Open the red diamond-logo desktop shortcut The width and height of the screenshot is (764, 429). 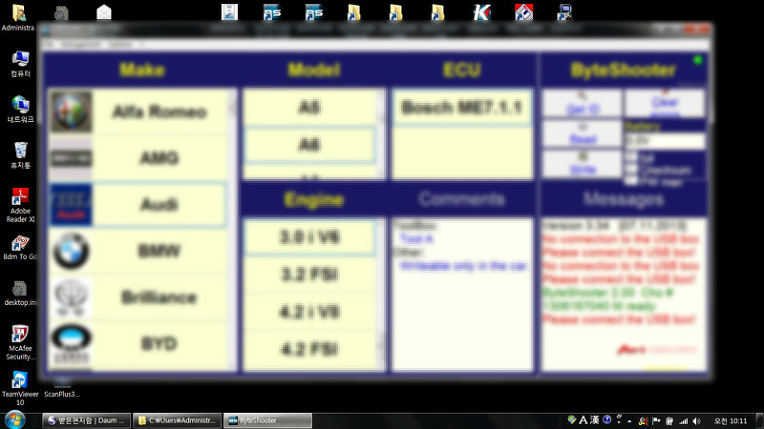[x=524, y=12]
